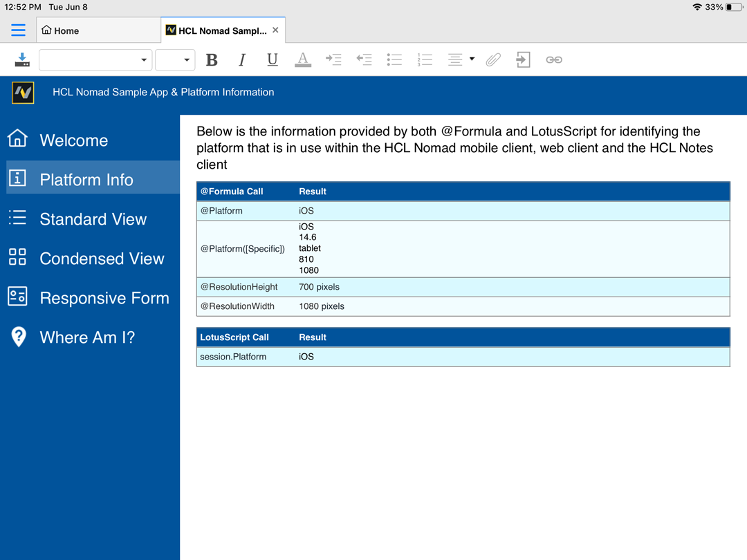This screenshot has height=560, width=747.
Task: Click the HCL Nomad logo in banner
Action: (23, 92)
